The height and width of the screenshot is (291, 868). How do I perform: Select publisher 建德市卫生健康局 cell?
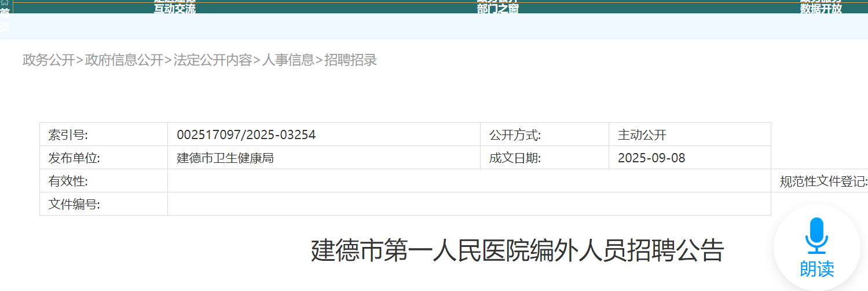tap(225, 158)
